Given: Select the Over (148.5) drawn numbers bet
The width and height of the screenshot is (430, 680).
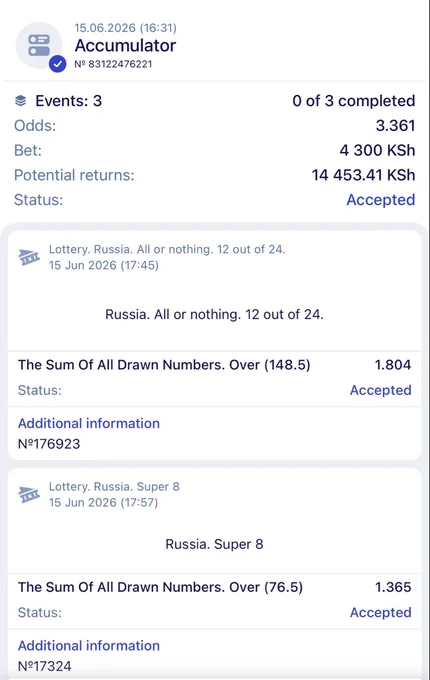Looking at the screenshot, I should tap(164, 365).
